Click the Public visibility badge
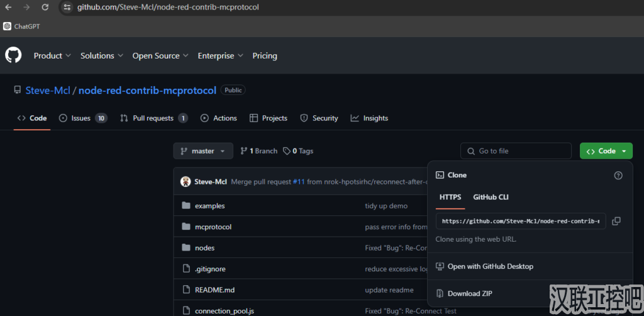 pos(233,90)
